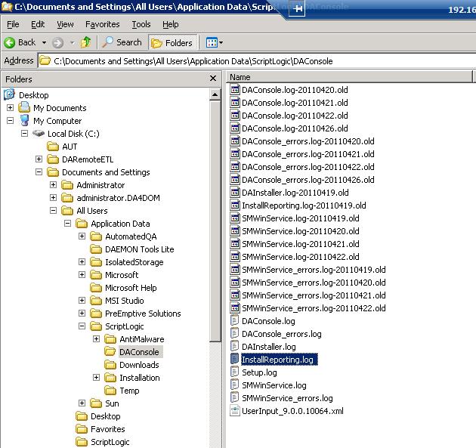Expand the DARemoteETL folder node
Screen dimensions: 476x448
pos(39,159)
